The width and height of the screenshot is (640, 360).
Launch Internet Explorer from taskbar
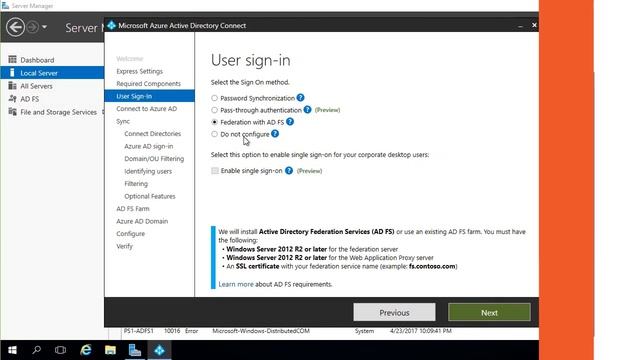[86, 350]
